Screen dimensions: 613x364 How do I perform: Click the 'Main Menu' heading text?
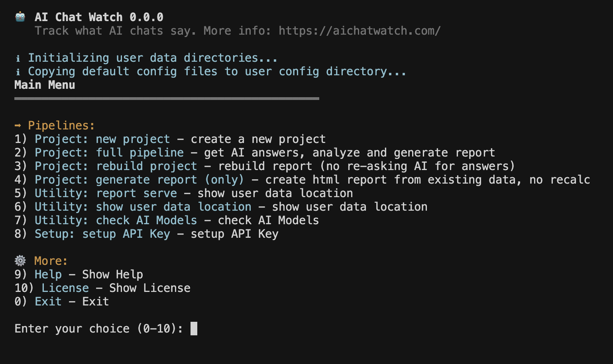[x=45, y=85]
